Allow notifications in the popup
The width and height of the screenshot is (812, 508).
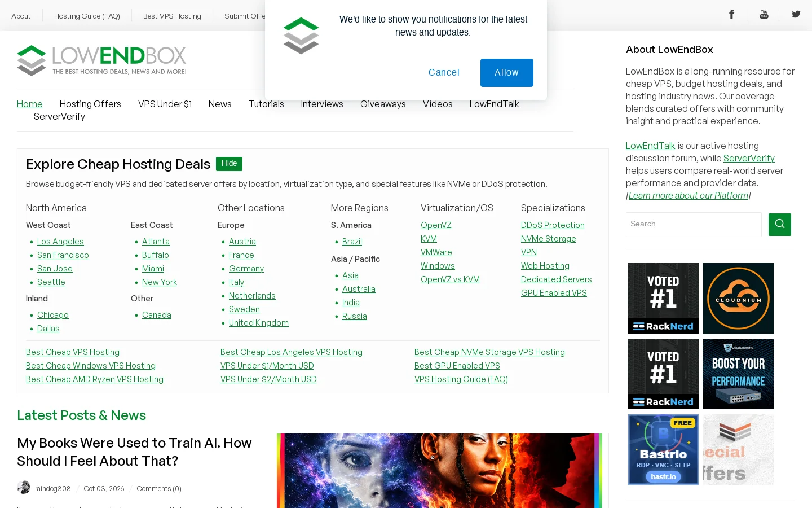(506, 73)
